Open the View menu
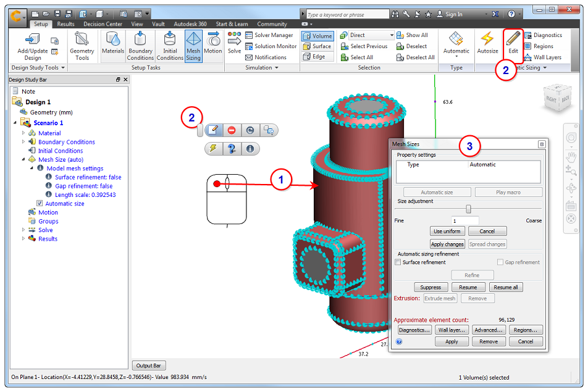 pyautogui.click(x=137, y=23)
